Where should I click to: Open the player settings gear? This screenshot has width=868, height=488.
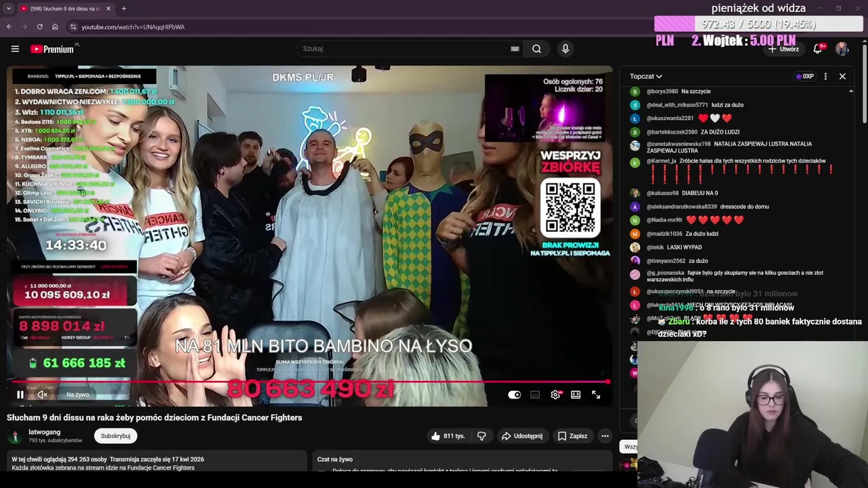[555, 394]
